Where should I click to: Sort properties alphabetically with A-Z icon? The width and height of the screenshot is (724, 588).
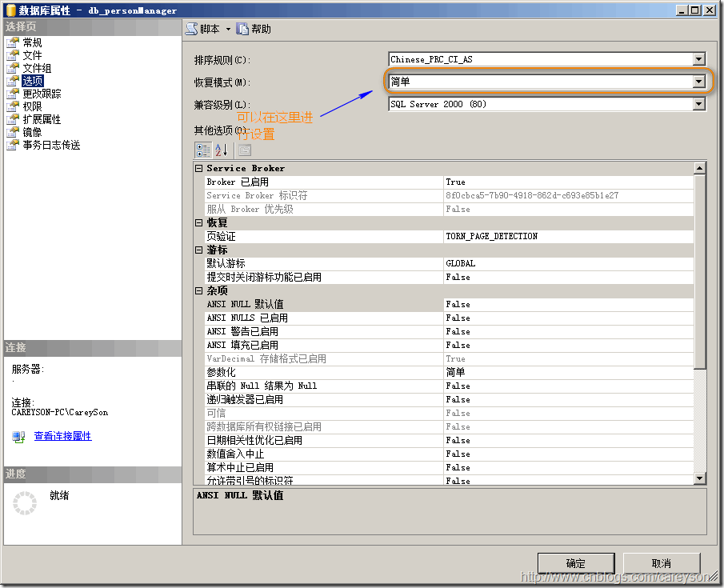point(222,150)
